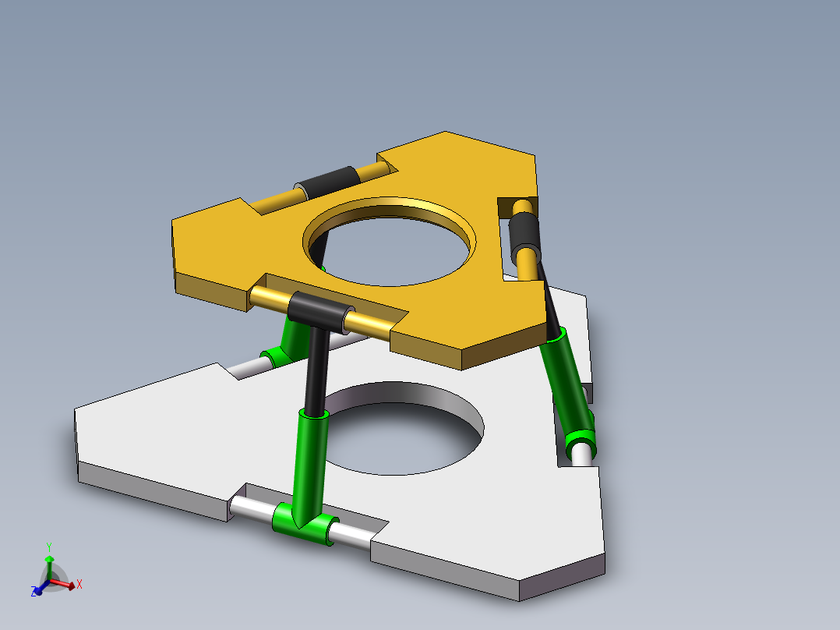Click the white rod end in the right base slot
The width and height of the screenshot is (840, 630).
pyautogui.click(x=582, y=455)
